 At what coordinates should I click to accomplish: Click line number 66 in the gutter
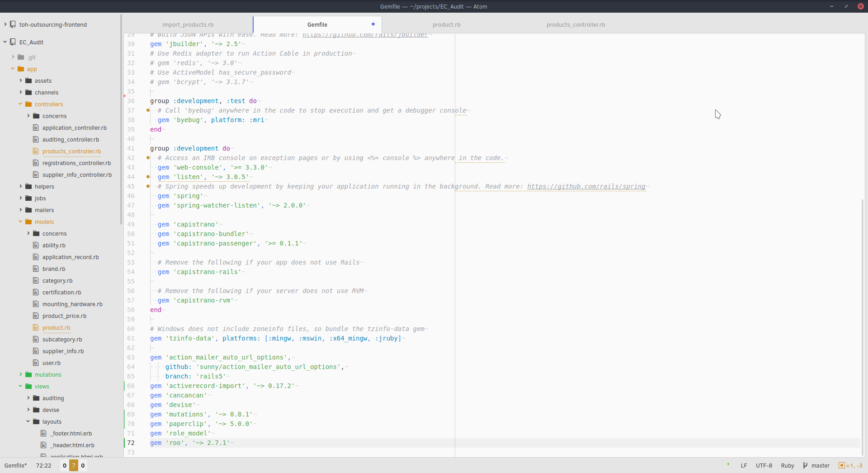click(131, 386)
